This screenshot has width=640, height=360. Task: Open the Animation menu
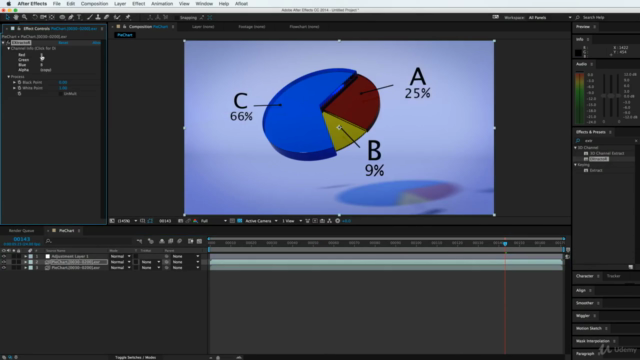pyautogui.click(x=162, y=4)
